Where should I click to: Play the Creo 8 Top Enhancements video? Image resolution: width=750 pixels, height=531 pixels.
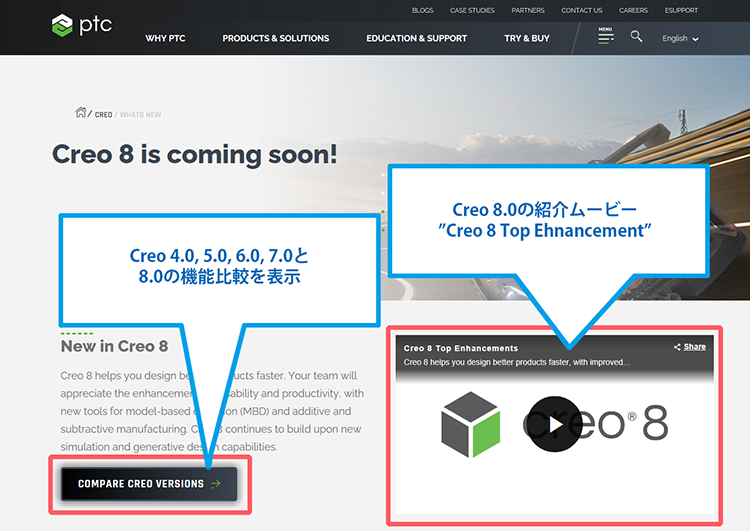(555, 424)
